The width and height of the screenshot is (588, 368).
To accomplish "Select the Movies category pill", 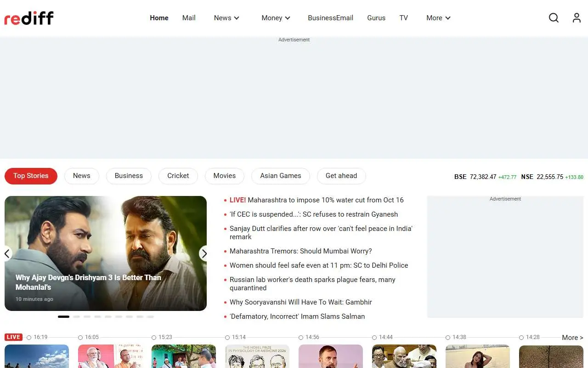I will [224, 176].
